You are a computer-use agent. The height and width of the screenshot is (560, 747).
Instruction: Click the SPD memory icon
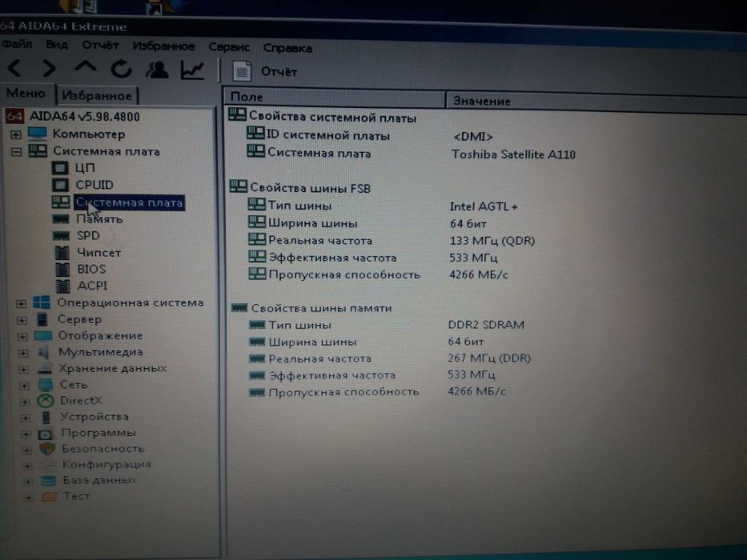click(62, 236)
